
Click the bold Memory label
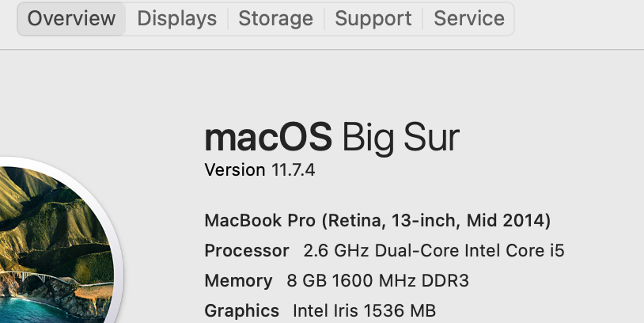click(x=238, y=281)
